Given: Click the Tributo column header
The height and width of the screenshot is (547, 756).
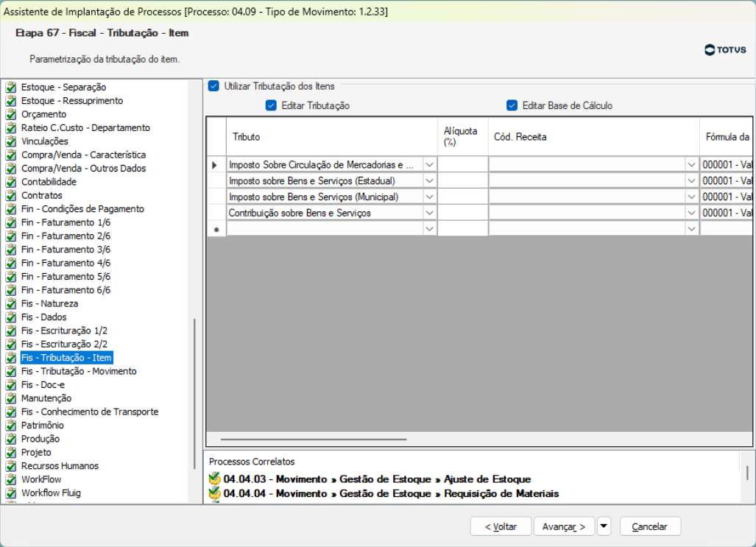Looking at the screenshot, I should pyautogui.click(x=332, y=136).
